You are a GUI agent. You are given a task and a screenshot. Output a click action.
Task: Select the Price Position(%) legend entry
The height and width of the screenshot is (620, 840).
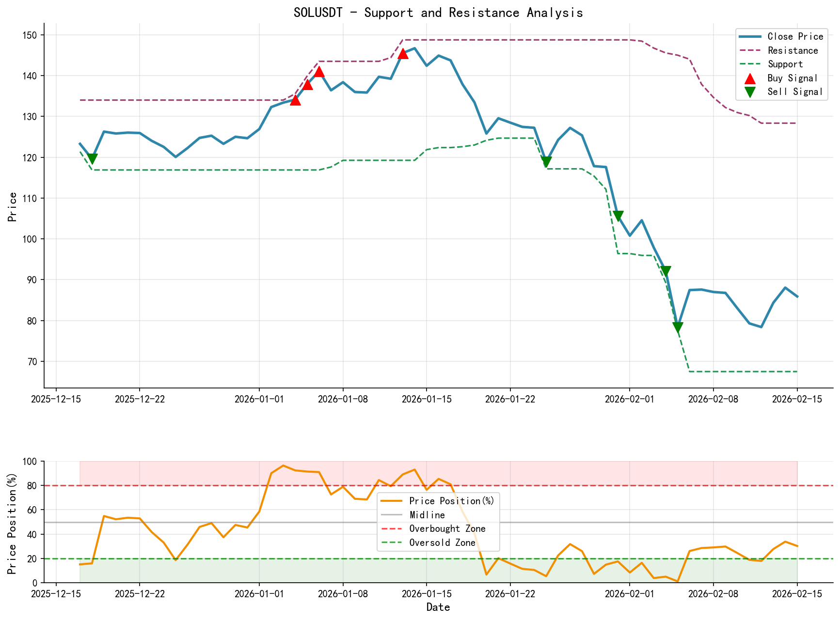(451, 501)
